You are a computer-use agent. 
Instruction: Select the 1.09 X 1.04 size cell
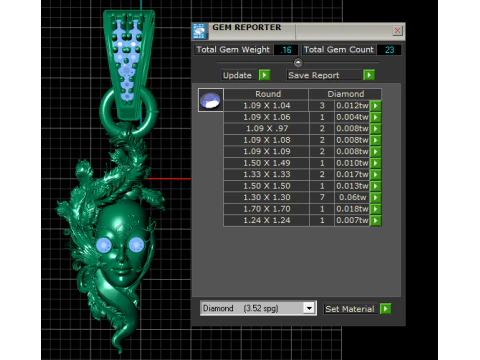[x=266, y=106]
